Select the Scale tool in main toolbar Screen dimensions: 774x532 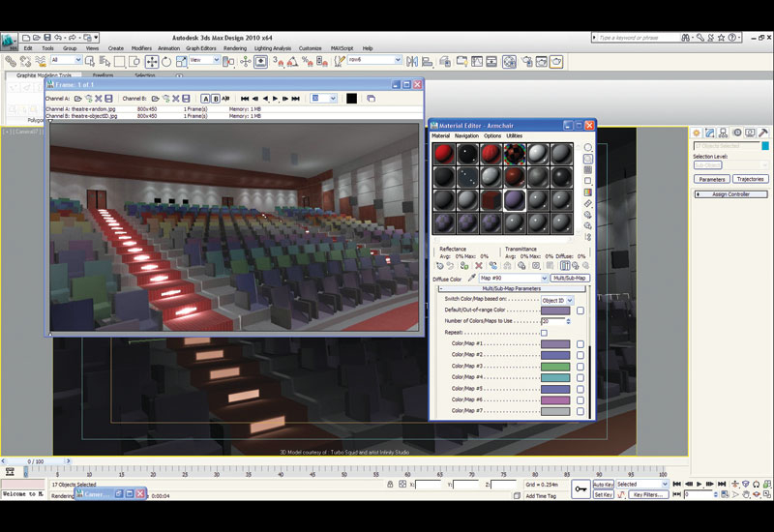181,61
